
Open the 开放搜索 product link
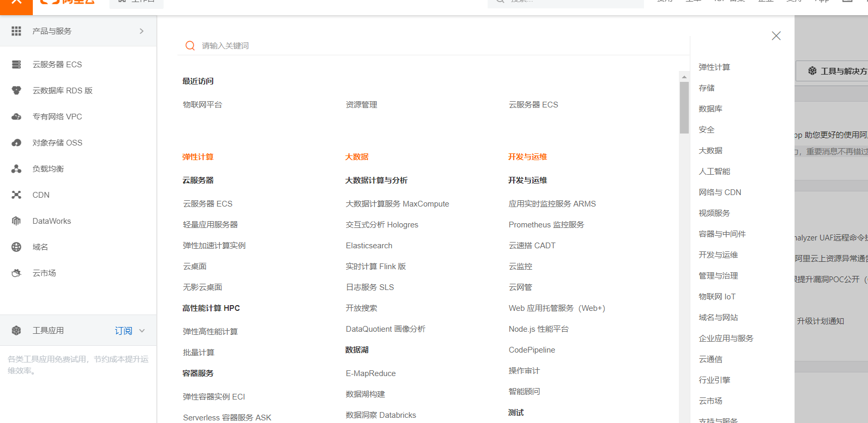[362, 308]
